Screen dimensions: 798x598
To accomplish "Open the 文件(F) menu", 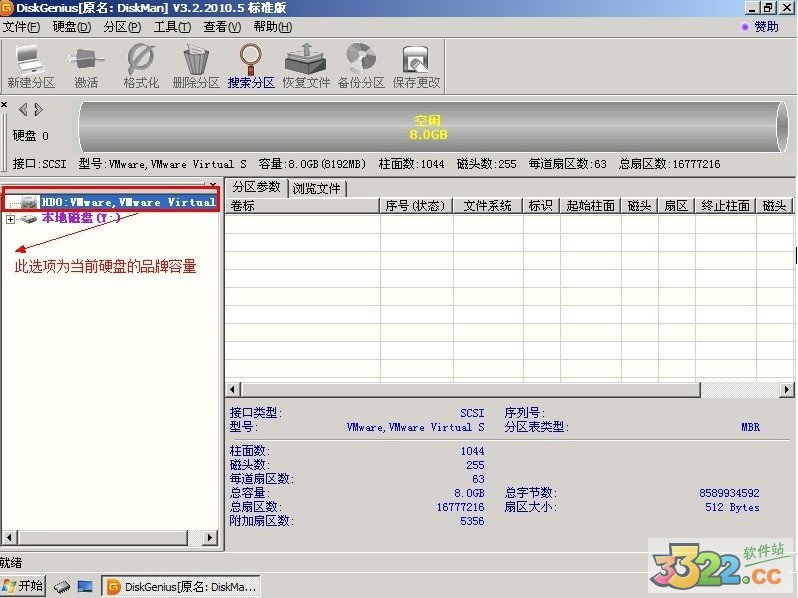I will point(21,27).
